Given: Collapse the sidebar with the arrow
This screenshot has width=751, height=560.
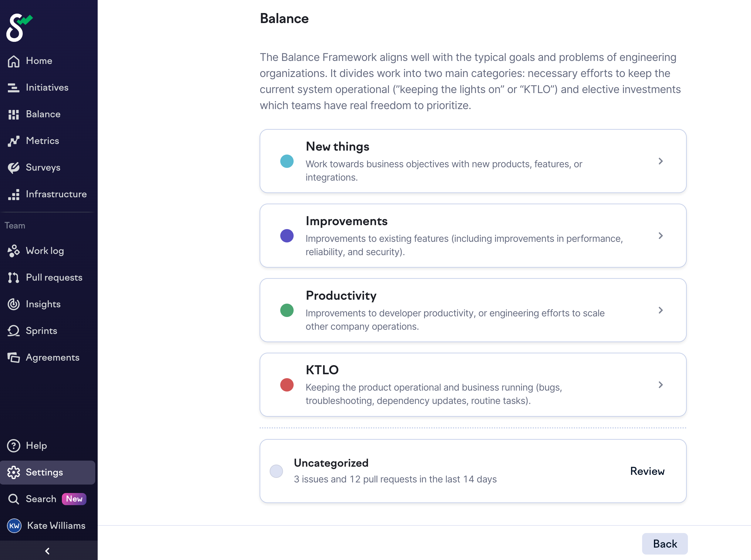Looking at the screenshot, I should (x=48, y=551).
